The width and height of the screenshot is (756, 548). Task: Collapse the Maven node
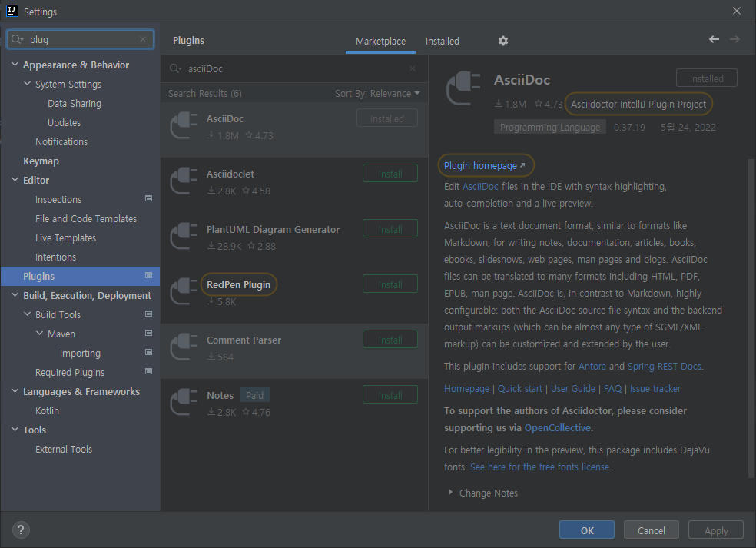tap(40, 334)
